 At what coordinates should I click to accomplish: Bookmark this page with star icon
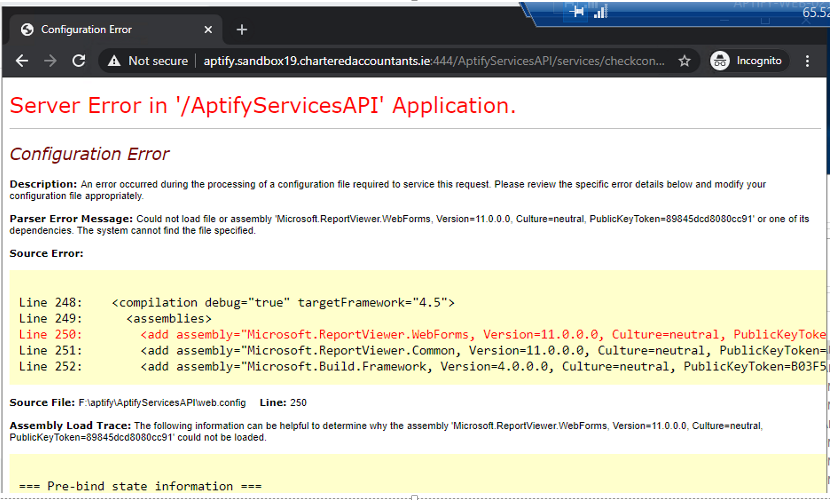684,61
